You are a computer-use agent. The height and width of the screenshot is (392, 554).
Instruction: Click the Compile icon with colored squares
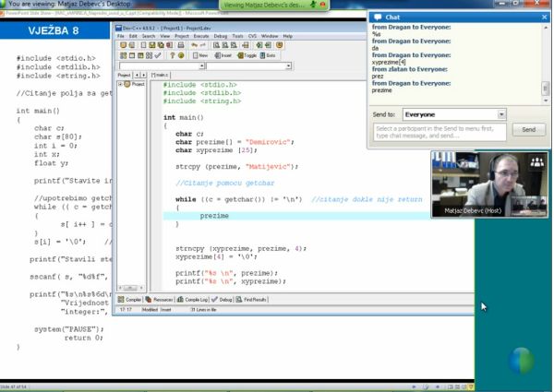123,55
